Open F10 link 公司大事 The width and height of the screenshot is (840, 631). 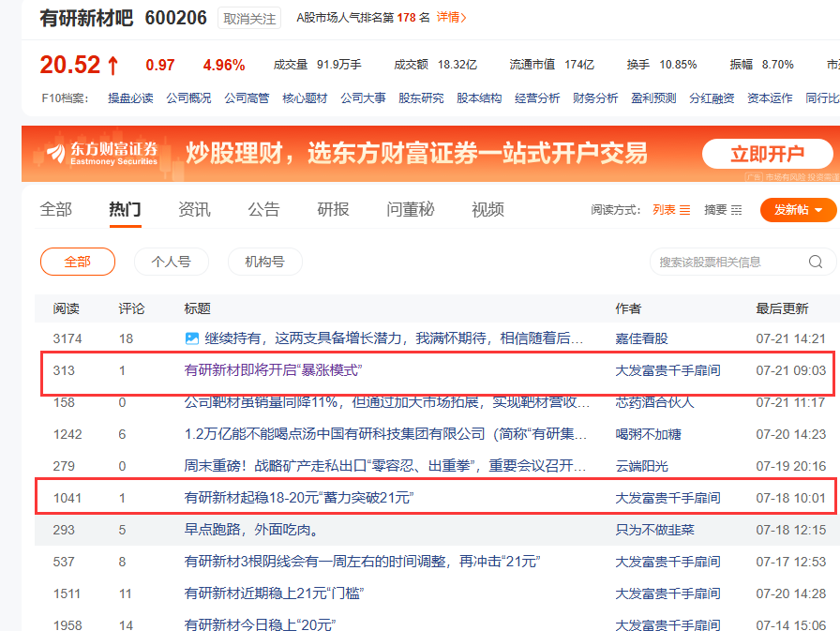pyautogui.click(x=363, y=98)
